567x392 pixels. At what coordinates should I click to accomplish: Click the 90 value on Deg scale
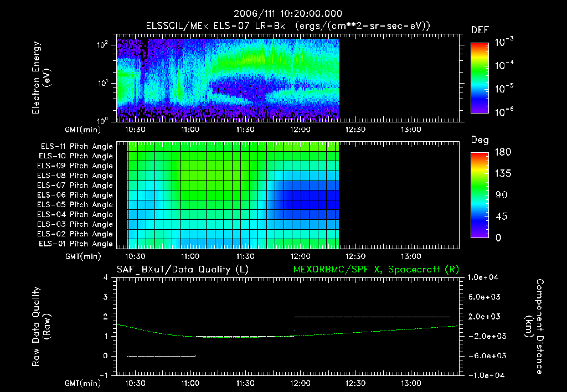(x=502, y=195)
